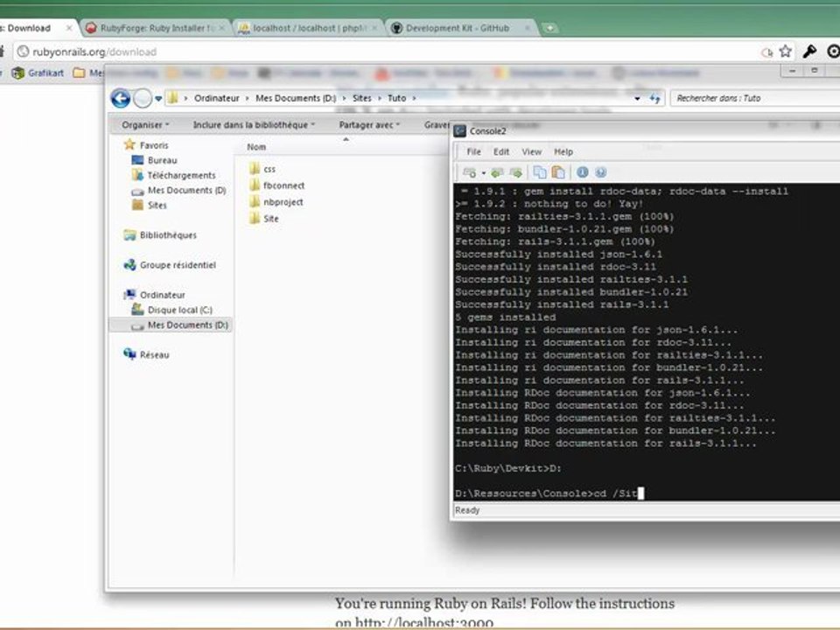Open the File menu in Console2

[x=473, y=151]
